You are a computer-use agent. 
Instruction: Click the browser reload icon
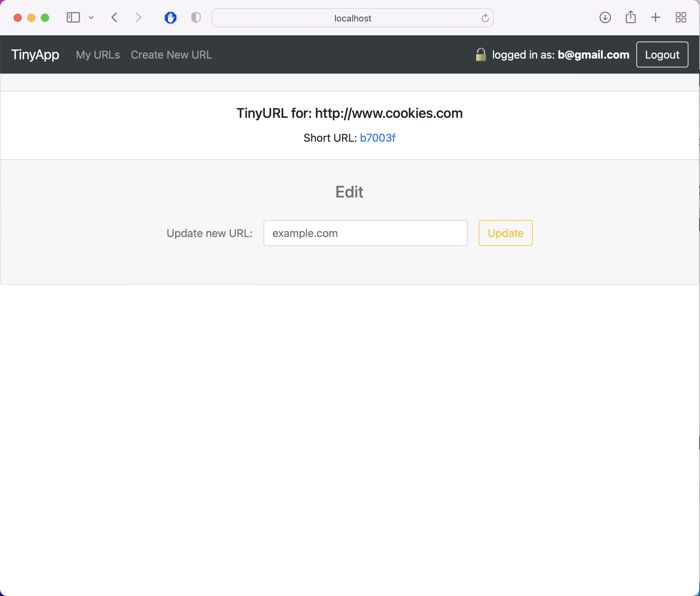485,18
